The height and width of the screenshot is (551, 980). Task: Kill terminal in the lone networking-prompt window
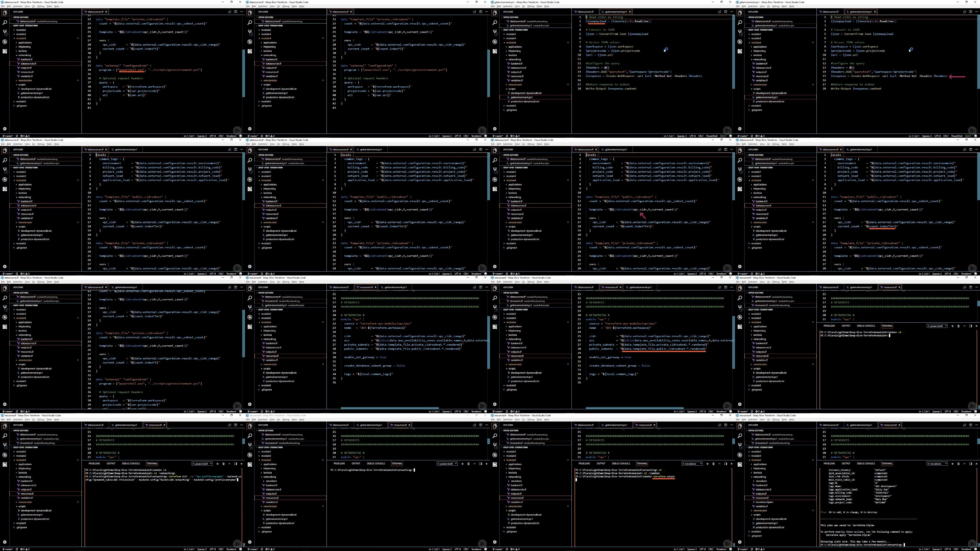coord(468,463)
